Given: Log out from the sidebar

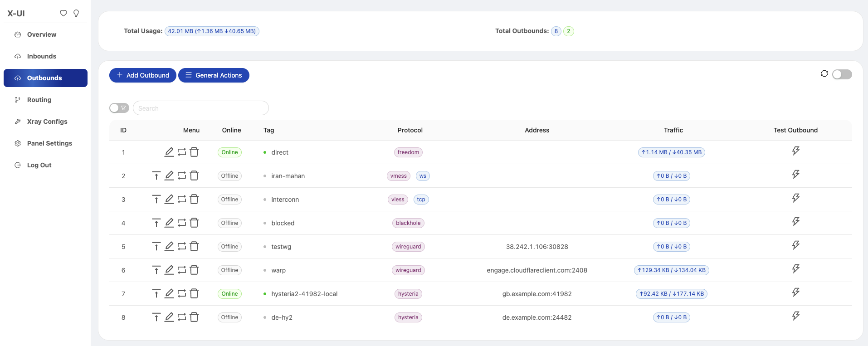Looking at the screenshot, I should click(45, 165).
